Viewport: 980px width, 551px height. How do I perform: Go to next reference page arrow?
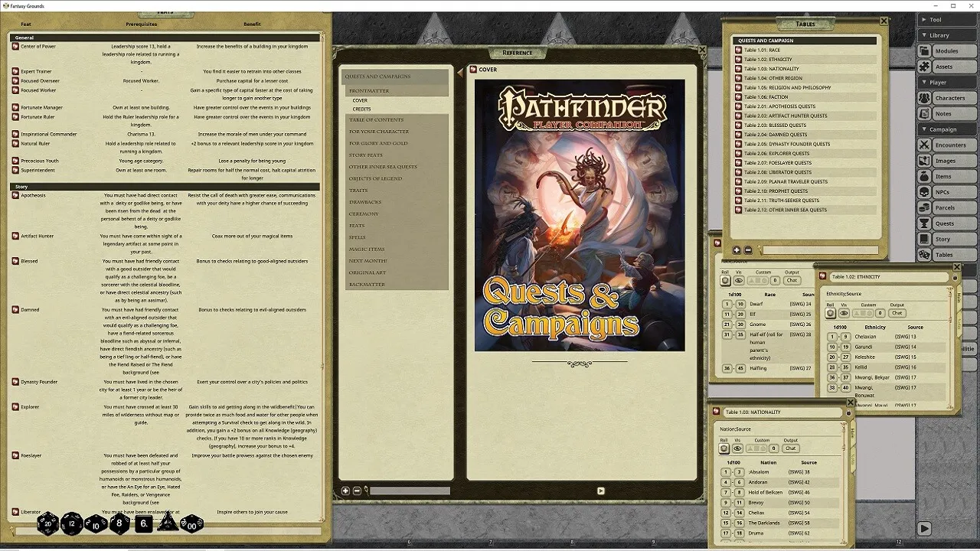coord(600,491)
